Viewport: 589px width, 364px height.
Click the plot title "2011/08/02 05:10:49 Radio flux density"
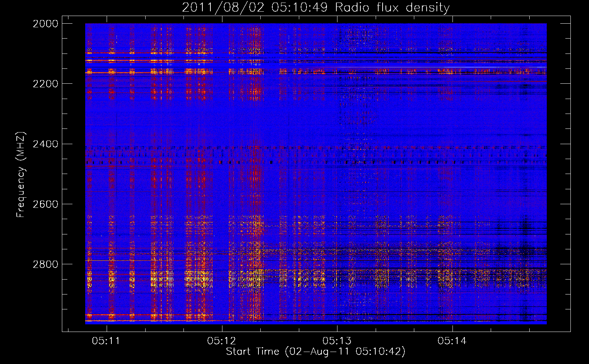pyautogui.click(x=316, y=7)
